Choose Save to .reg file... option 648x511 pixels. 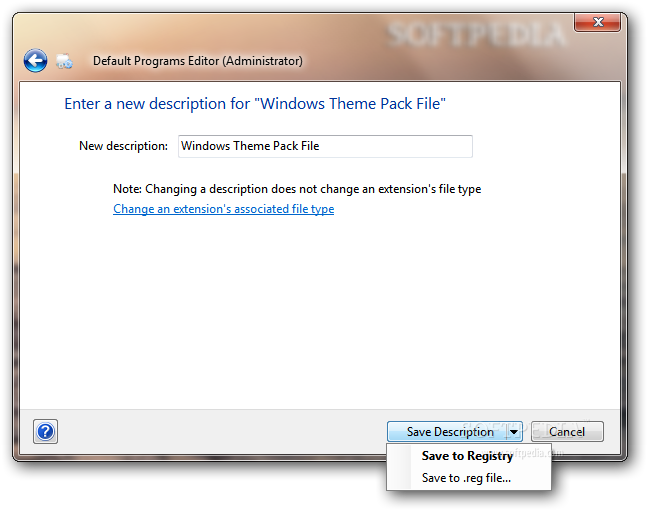click(x=469, y=478)
